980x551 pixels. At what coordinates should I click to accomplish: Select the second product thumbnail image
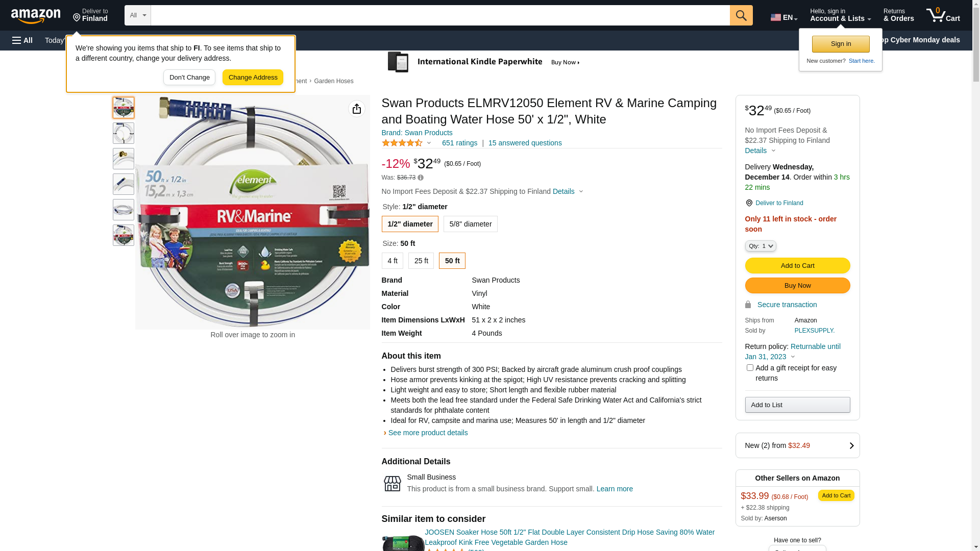[x=124, y=133]
